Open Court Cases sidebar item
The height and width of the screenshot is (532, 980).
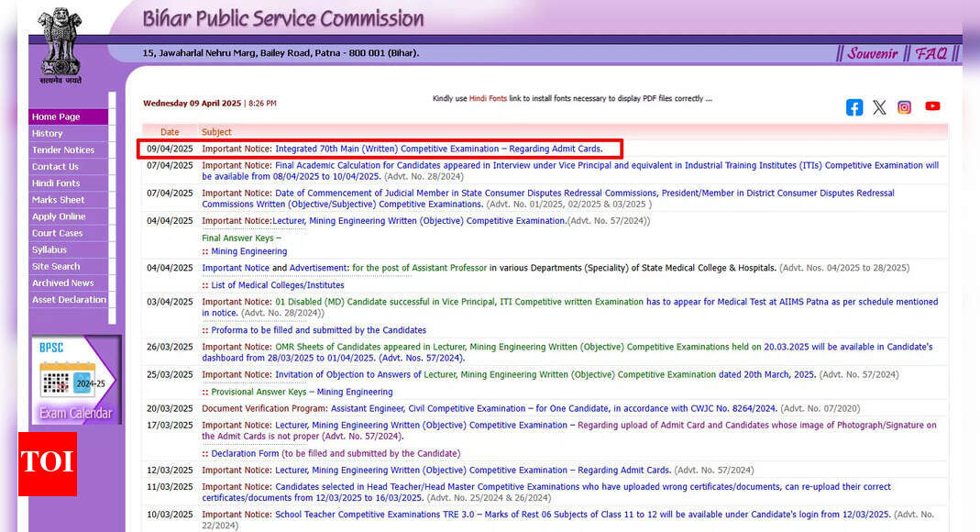(x=68, y=233)
